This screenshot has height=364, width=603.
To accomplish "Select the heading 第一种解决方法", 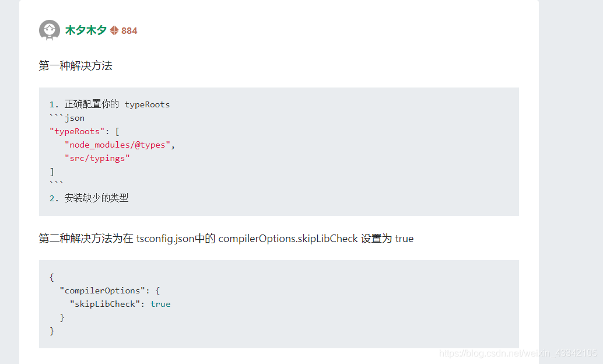I will tap(75, 66).
